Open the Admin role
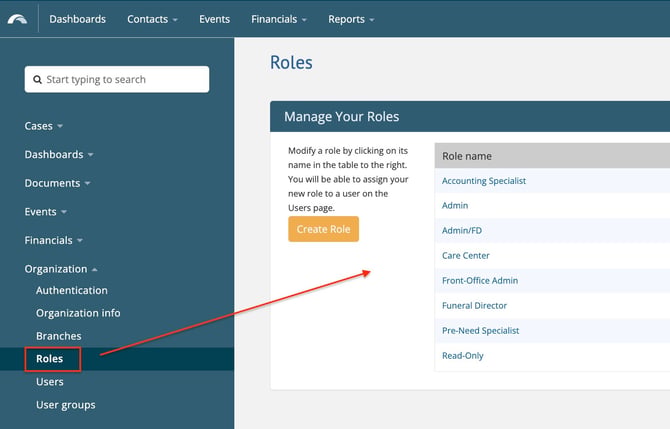 point(455,206)
